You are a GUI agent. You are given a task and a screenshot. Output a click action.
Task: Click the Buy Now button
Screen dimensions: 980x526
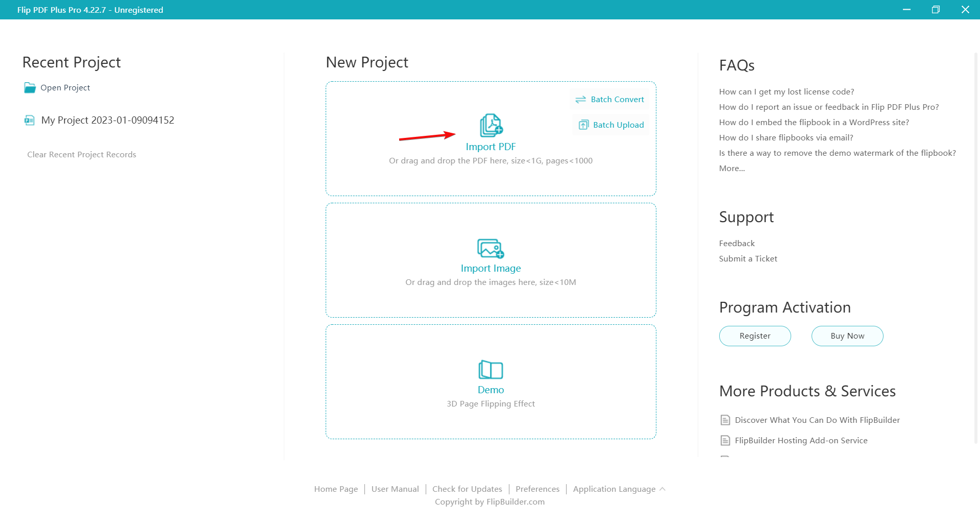(x=847, y=336)
